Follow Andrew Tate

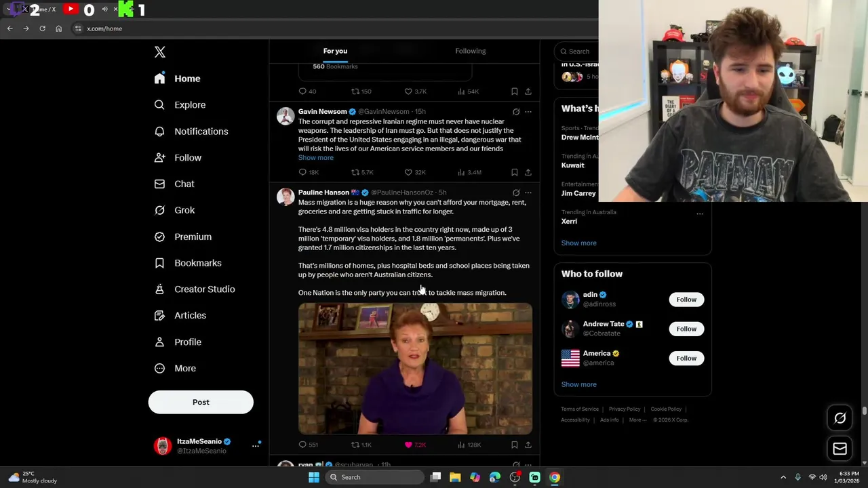pos(686,329)
